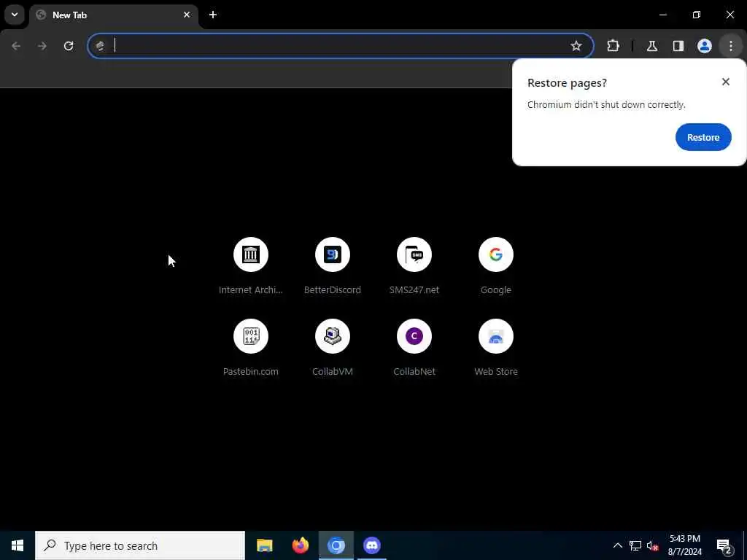Viewport: 747px width, 560px height.
Task: Dismiss the Restore pages popup
Action: point(726,82)
